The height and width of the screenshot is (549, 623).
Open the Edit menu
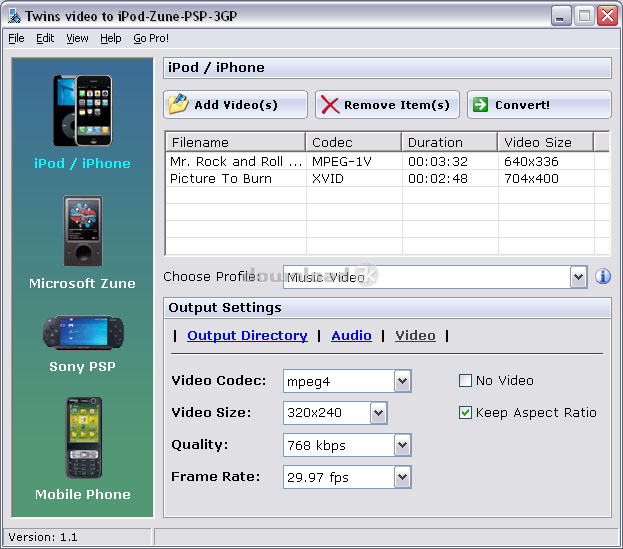coord(45,38)
